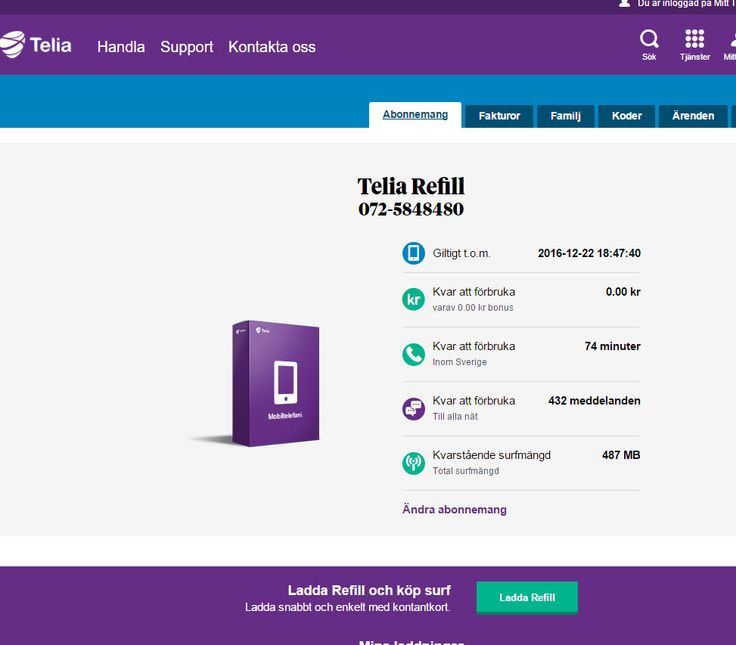This screenshot has height=645, width=736.
Task: Click the kr balance icon
Action: tap(414, 299)
